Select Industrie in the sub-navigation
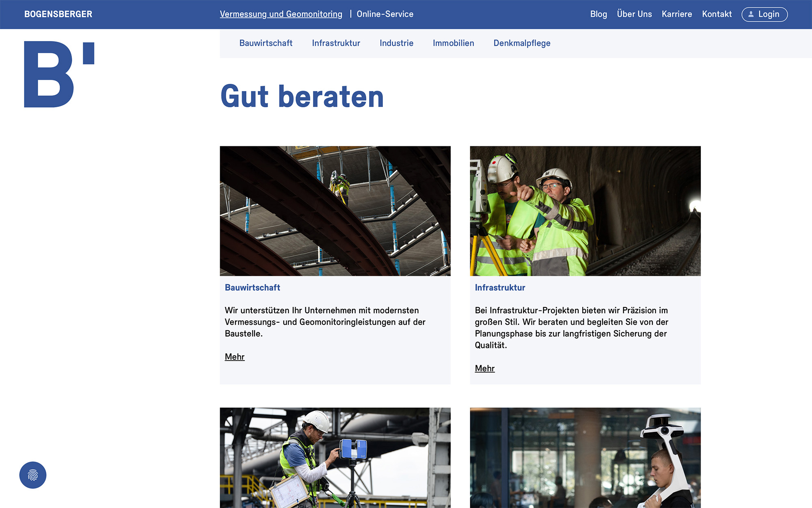The image size is (812, 508). [396, 43]
